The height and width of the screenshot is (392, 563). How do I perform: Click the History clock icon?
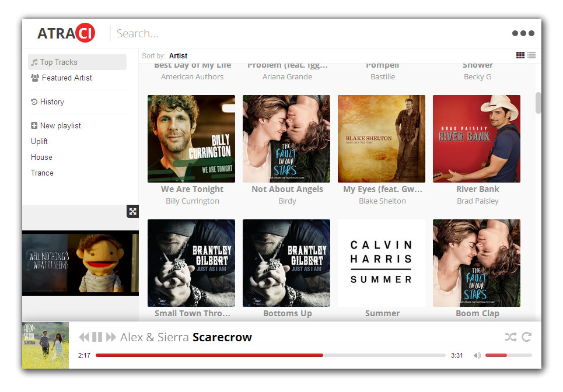(x=34, y=102)
